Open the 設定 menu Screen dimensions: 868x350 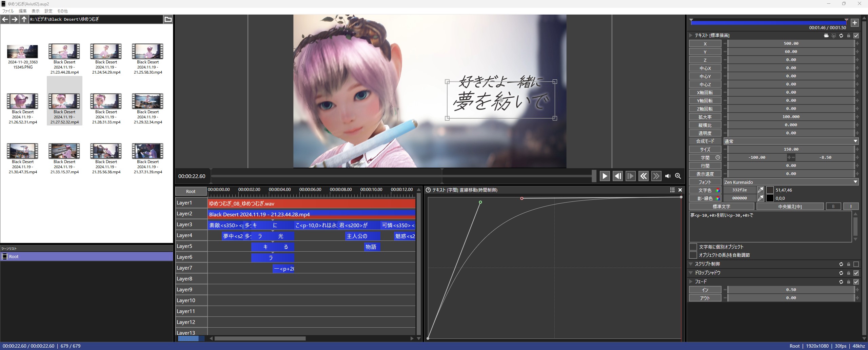(x=48, y=11)
